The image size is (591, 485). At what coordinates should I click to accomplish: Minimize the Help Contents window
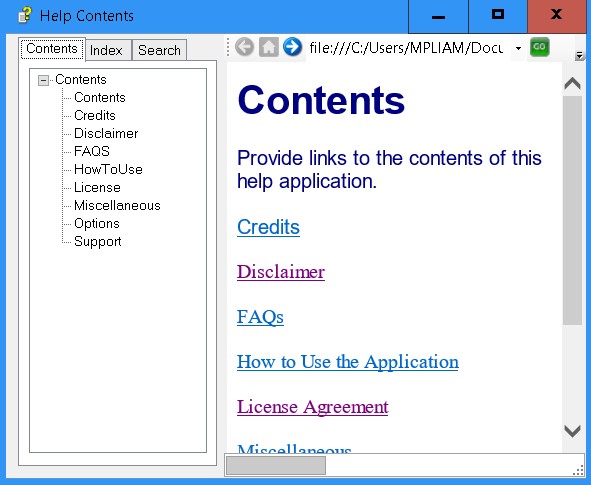438,17
